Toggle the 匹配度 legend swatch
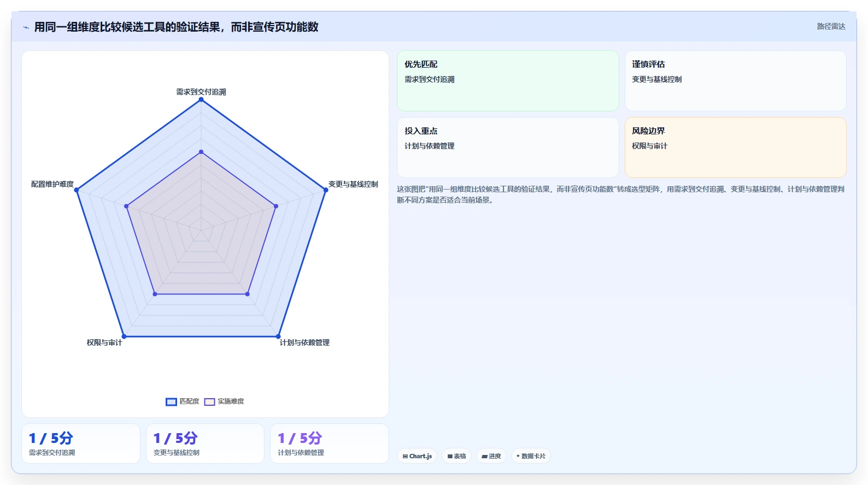The width and height of the screenshot is (868, 485). pyautogui.click(x=171, y=402)
